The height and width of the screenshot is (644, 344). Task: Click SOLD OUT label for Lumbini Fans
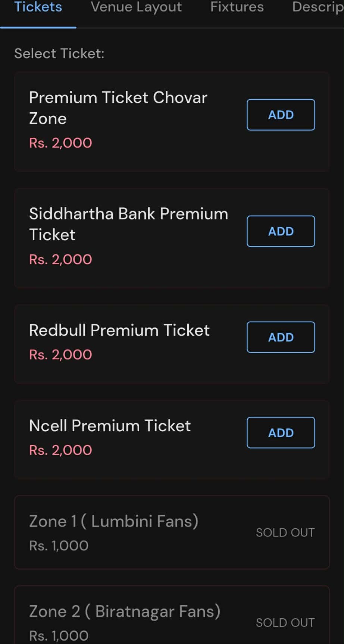pos(285,532)
